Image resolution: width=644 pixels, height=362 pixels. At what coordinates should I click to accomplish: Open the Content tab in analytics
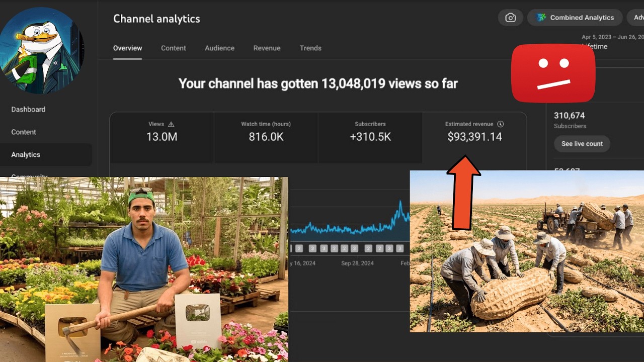[173, 48]
